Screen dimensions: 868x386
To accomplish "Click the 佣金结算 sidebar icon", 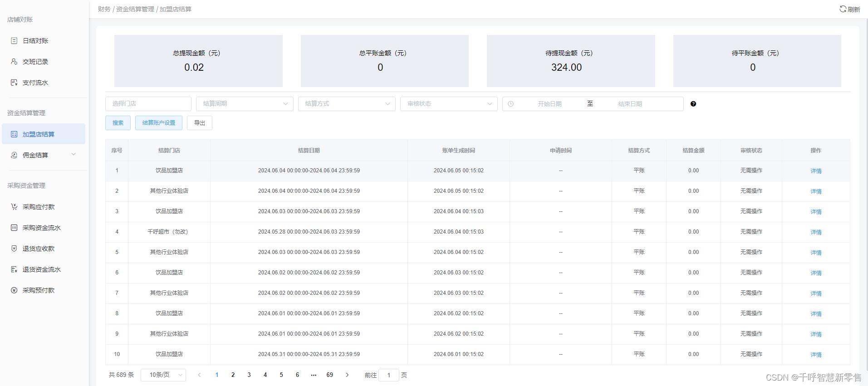I will [14, 155].
